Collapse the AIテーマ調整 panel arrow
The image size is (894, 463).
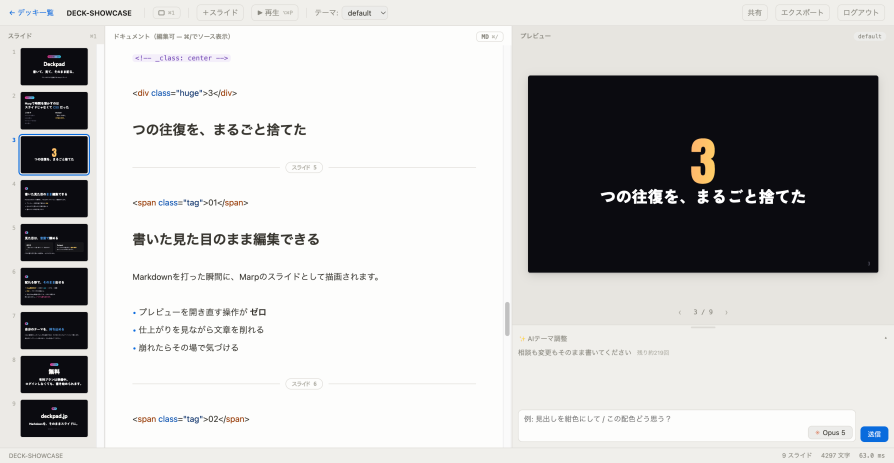pos(885,338)
